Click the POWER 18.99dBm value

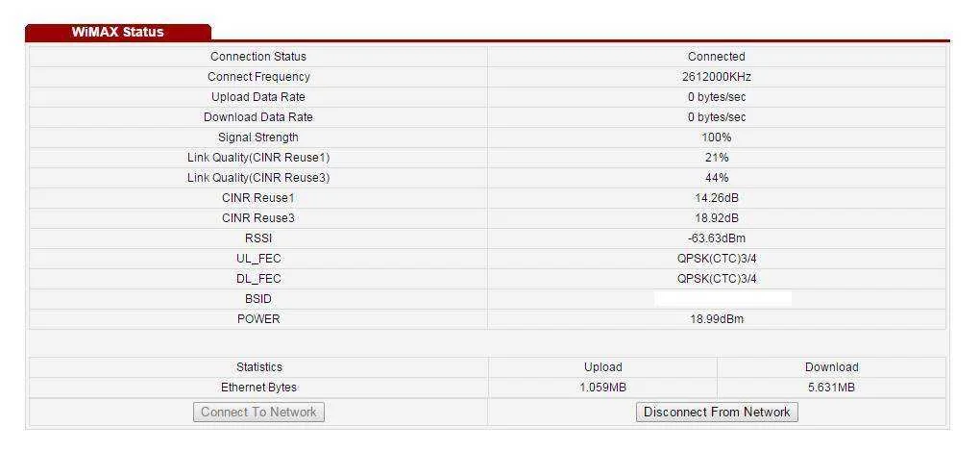click(x=716, y=319)
